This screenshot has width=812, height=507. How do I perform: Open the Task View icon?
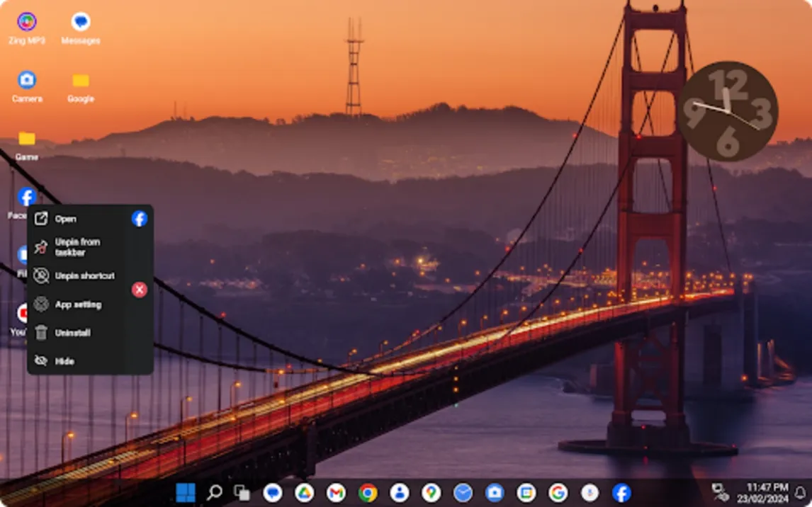[x=242, y=493]
